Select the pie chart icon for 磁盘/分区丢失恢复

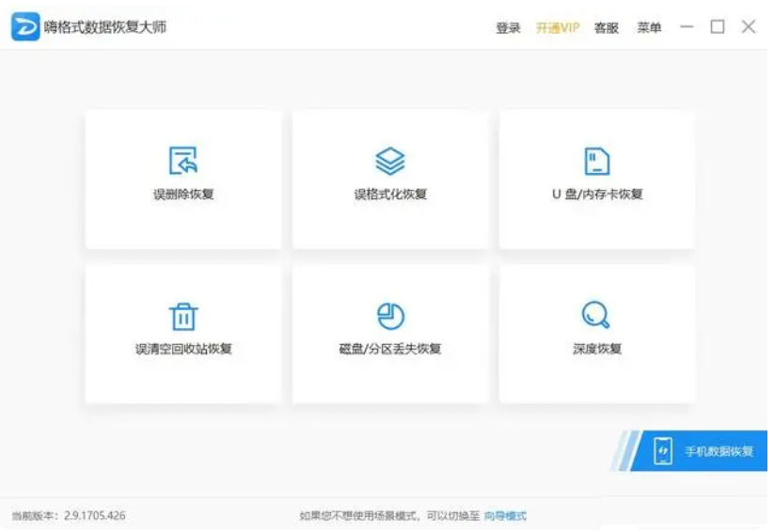tap(390, 316)
